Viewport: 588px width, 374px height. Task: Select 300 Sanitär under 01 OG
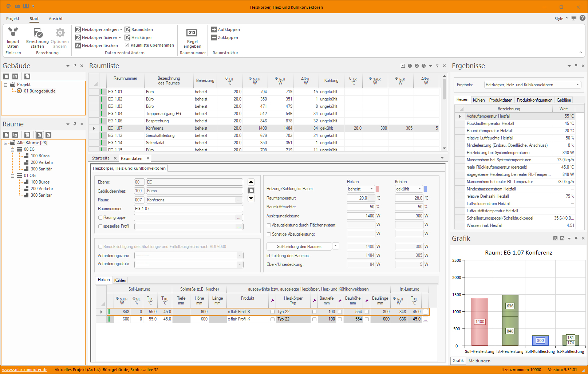pos(41,196)
